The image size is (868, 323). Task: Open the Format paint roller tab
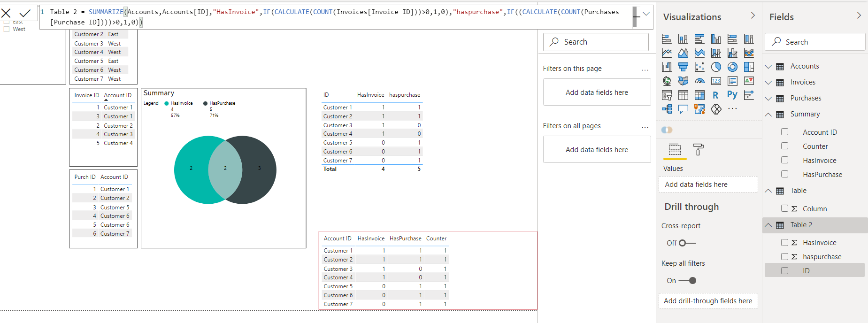pos(698,149)
